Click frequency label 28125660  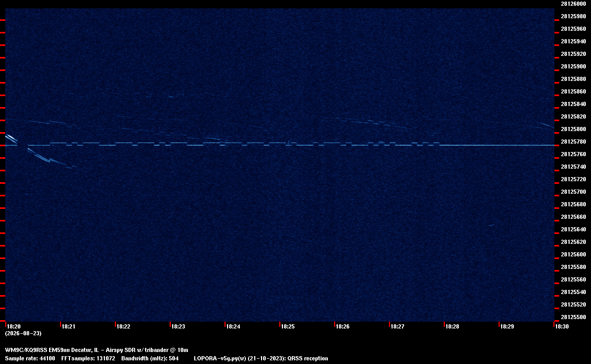tap(573, 217)
